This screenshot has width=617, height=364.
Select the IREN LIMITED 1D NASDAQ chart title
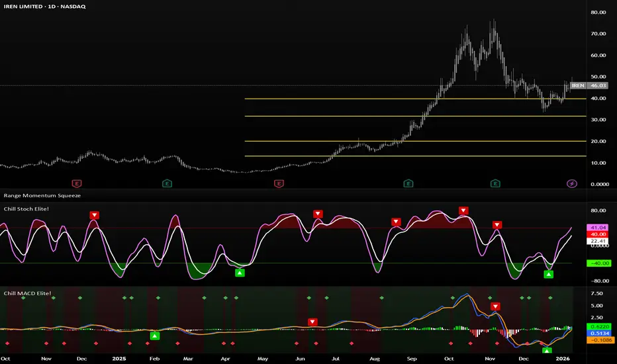click(44, 7)
